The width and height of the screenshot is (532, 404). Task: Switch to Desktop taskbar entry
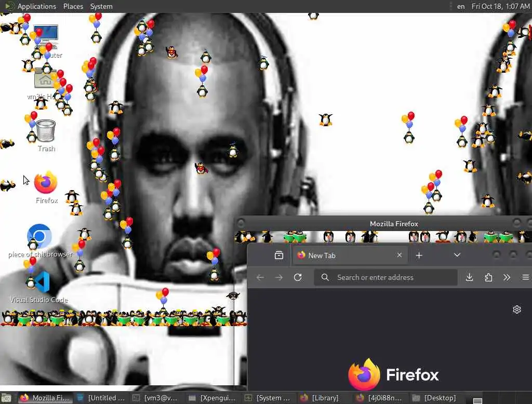point(436,398)
